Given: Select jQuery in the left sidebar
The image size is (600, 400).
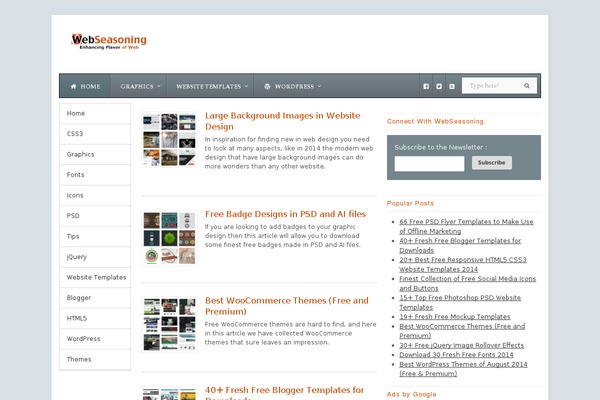Looking at the screenshot, I should pos(95,257).
